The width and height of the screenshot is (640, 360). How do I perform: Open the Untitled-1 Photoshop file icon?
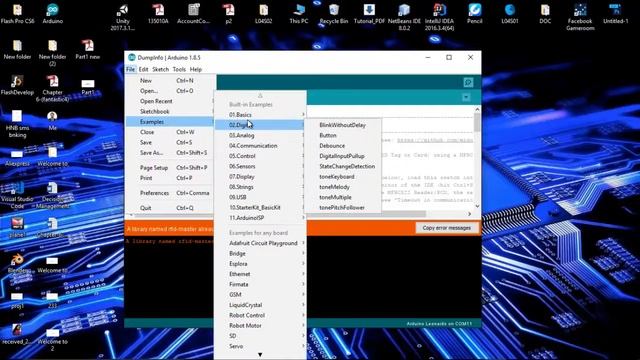point(615,13)
